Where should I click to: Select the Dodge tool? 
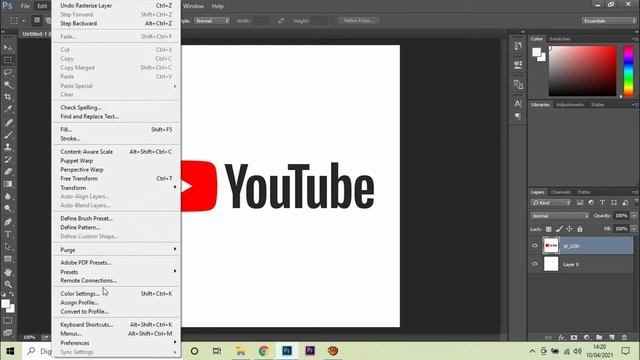(8, 209)
